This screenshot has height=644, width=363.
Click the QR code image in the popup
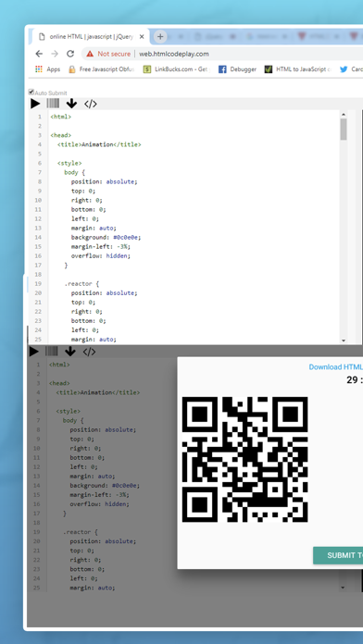pyautogui.click(x=245, y=460)
